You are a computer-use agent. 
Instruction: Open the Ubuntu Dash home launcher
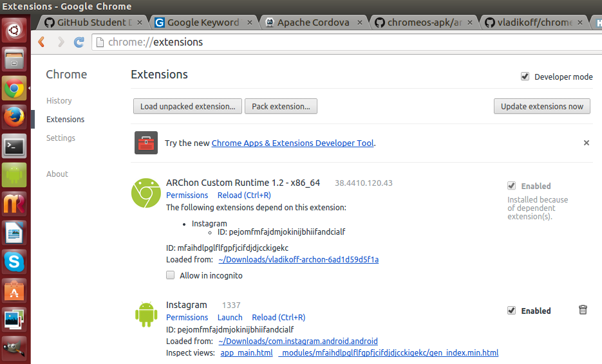(14, 30)
